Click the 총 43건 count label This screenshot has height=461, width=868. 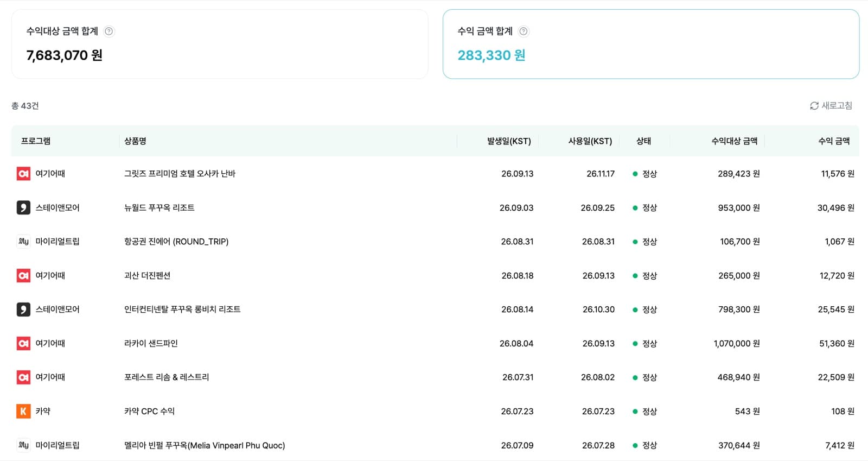pyautogui.click(x=25, y=106)
